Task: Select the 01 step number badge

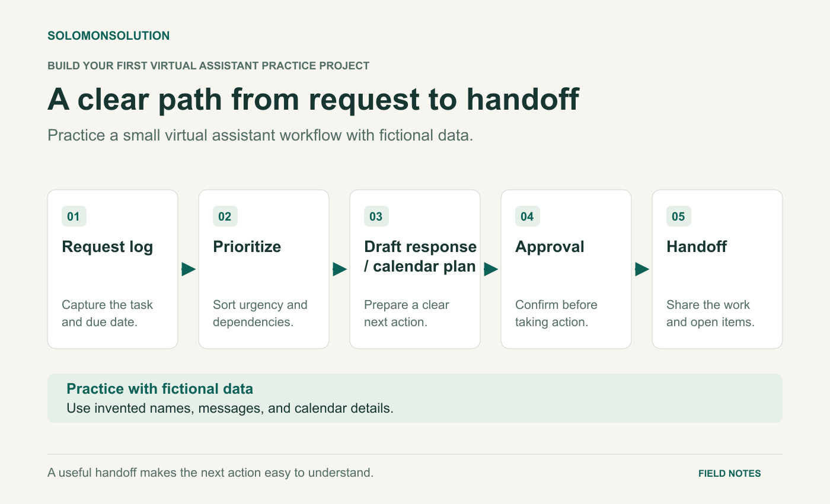Action: (74, 216)
